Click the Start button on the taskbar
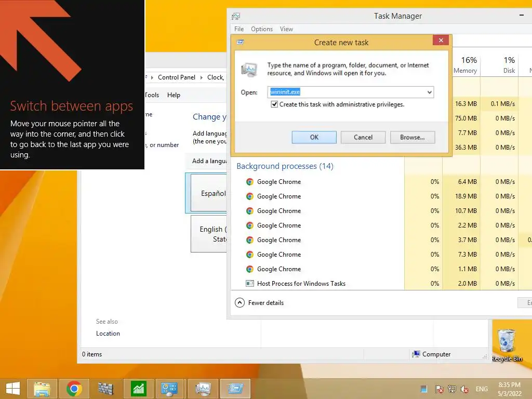 pyautogui.click(x=13, y=389)
